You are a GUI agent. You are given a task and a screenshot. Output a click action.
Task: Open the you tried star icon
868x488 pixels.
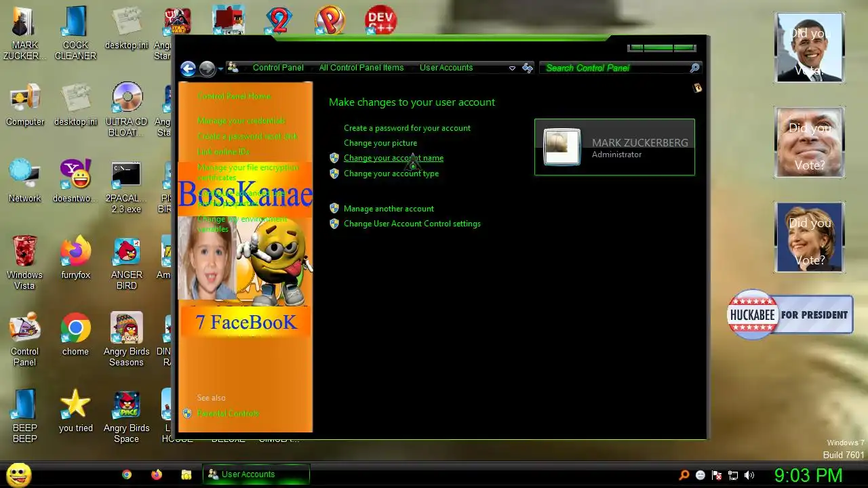coord(75,411)
